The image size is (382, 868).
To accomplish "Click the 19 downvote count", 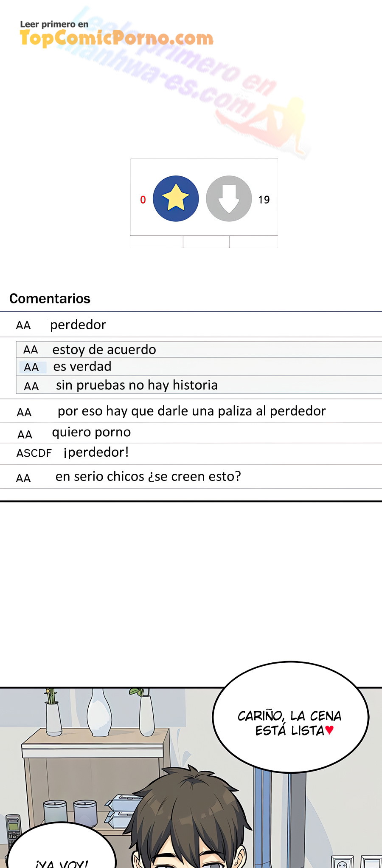I will pyautogui.click(x=264, y=200).
